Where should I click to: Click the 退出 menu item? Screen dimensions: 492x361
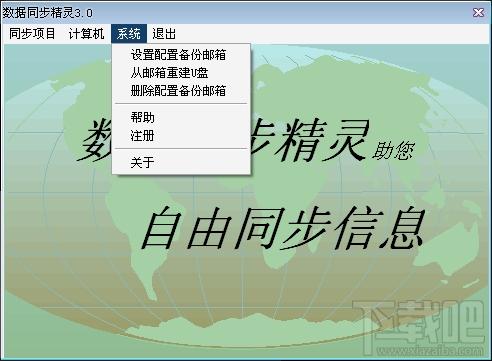coord(164,34)
